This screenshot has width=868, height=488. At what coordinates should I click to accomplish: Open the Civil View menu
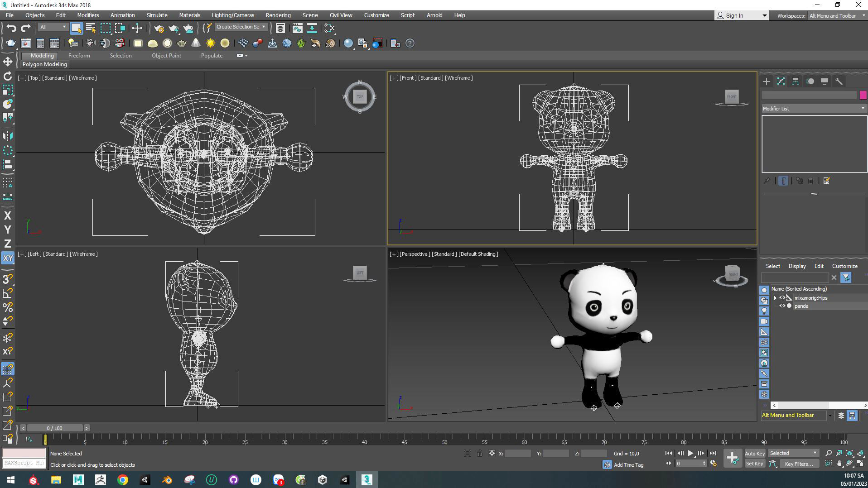[341, 15]
